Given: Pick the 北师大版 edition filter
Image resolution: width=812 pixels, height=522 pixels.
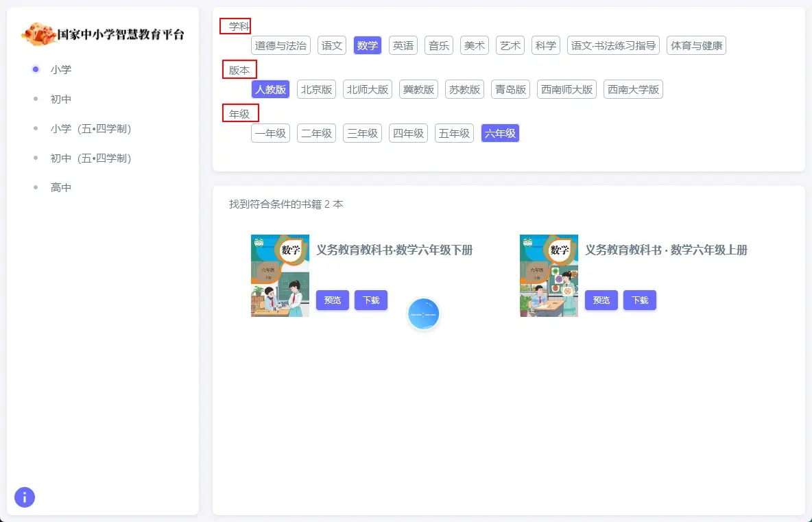Looking at the screenshot, I should coord(368,90).
